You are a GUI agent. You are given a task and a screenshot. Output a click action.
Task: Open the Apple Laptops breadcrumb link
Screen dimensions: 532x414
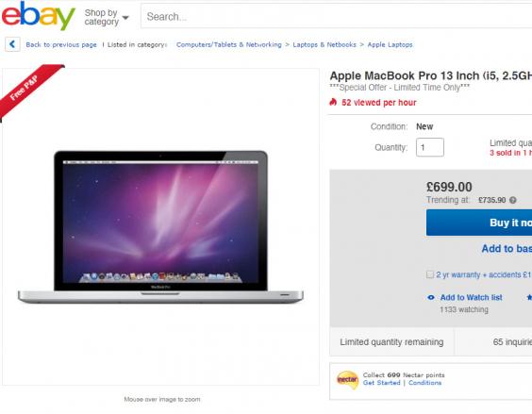pyautogui.click(x=390, y=44)
